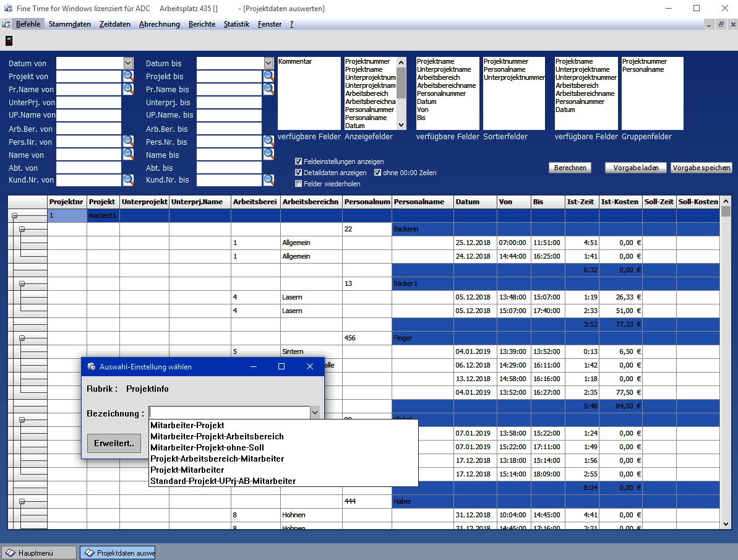Screen dimensions: 738x560
Task: Open the Berichte menu
Action: (x=202, y=24)
